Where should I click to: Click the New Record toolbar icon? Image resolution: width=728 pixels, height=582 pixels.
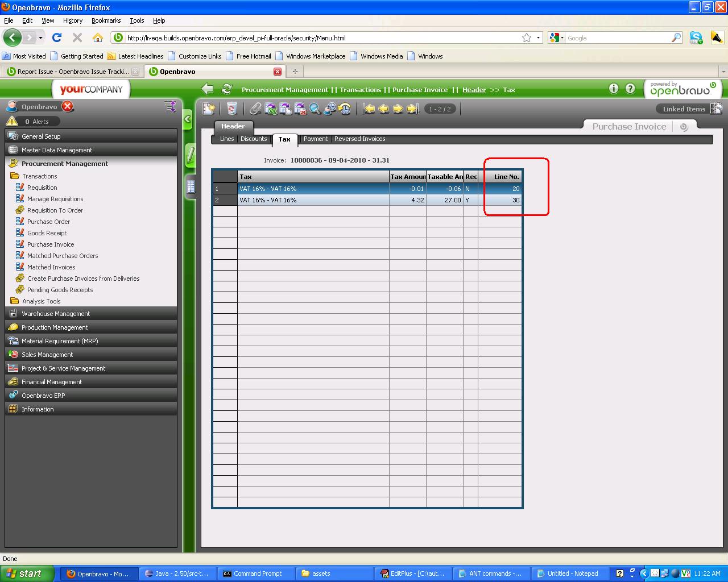click(x=209, y=109)
